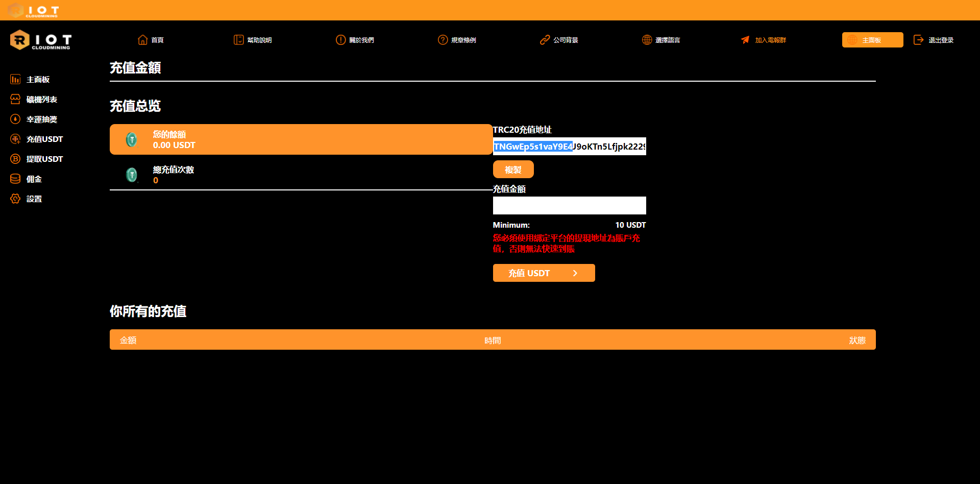Click the orange 主面板 dashboard button
980x484 pixels.
pyautogui.click(x=873, y=40)
